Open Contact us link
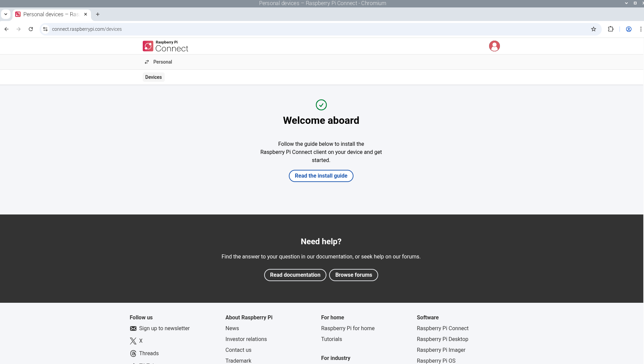This screenshot has height=364, width=644. (x=238, y=350)
